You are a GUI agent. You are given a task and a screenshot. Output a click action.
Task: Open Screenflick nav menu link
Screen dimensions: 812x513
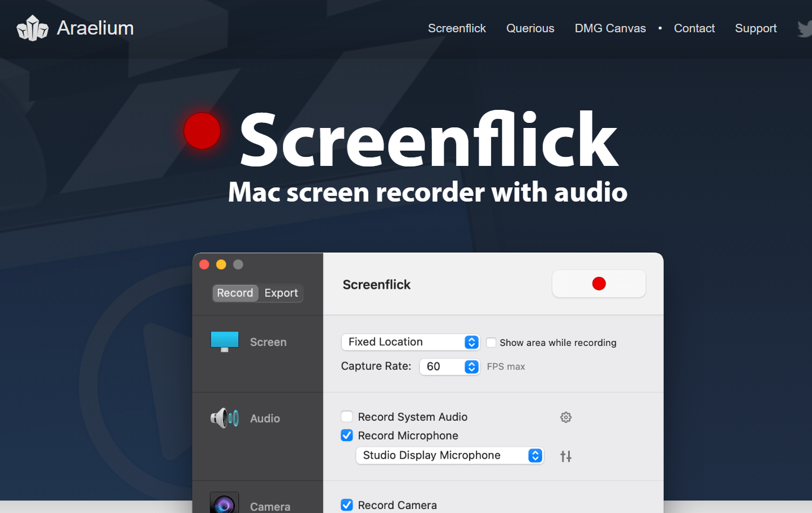pyautogui.click(x=457, y=28)
